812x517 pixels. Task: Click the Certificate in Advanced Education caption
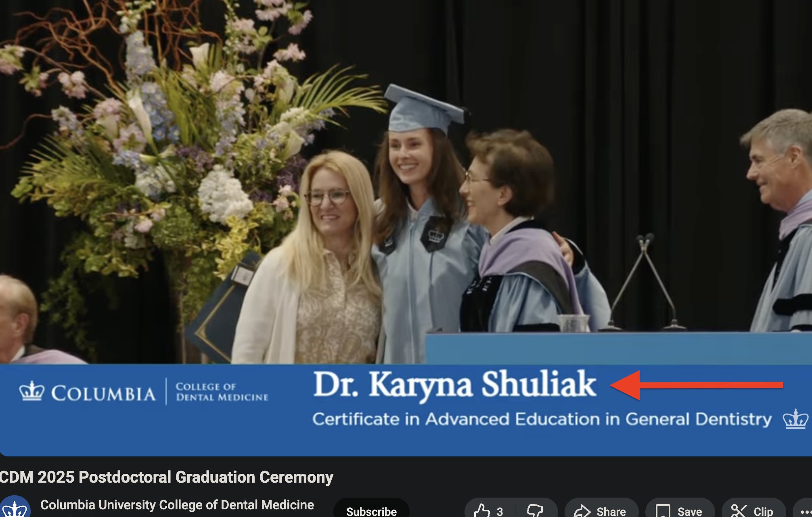coord(542,419)
